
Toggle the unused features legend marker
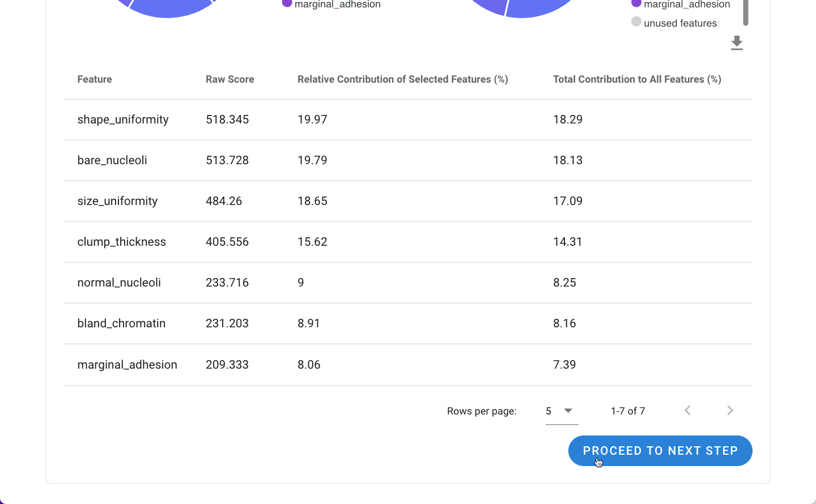[636, 22]
